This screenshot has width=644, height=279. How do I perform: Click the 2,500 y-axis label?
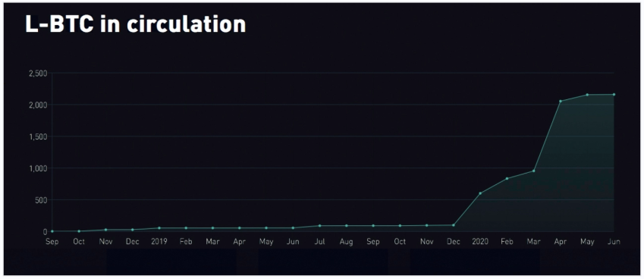pyautogui.click(x=38, y=74)
